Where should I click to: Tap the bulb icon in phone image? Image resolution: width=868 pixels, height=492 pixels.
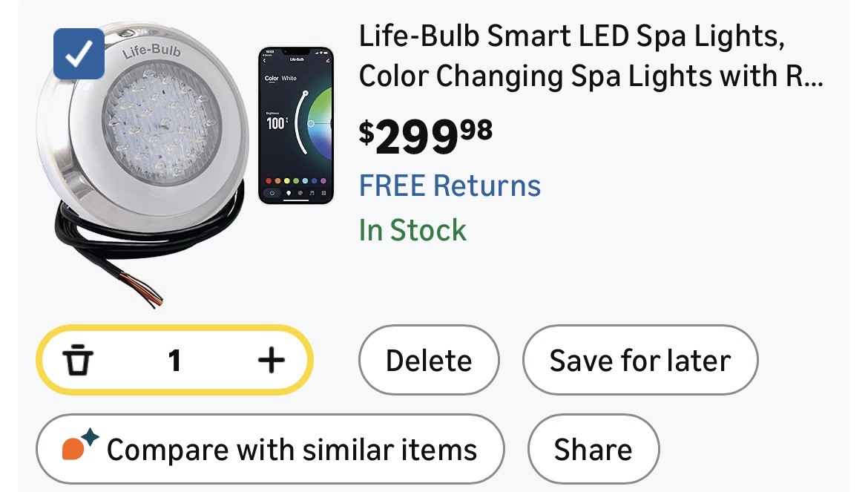click(287, 193)
